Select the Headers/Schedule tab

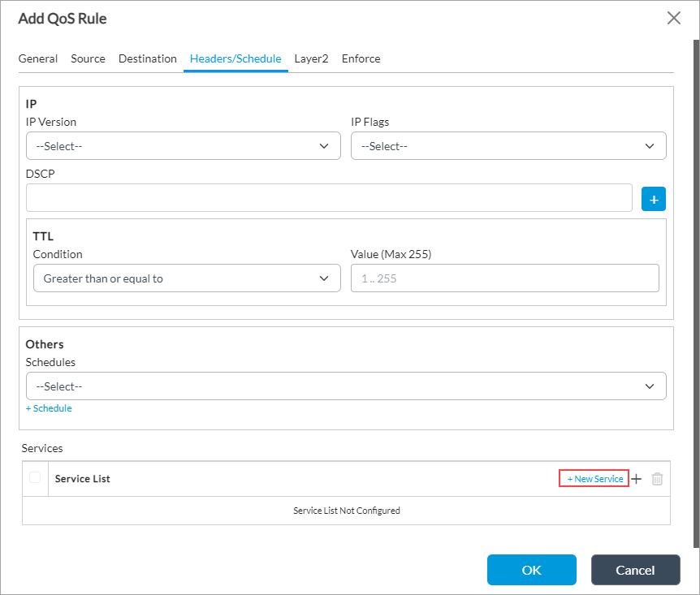pos(235,58)
